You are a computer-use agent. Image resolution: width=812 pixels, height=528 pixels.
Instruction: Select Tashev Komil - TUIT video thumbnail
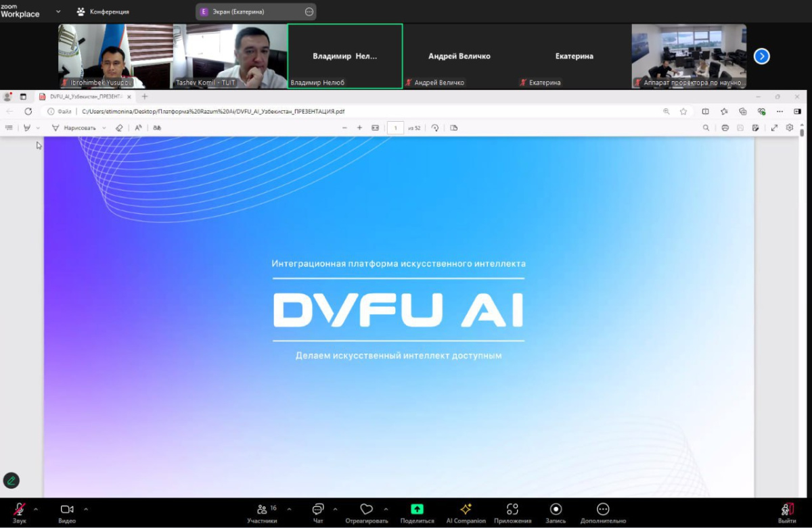pos(230,56)
